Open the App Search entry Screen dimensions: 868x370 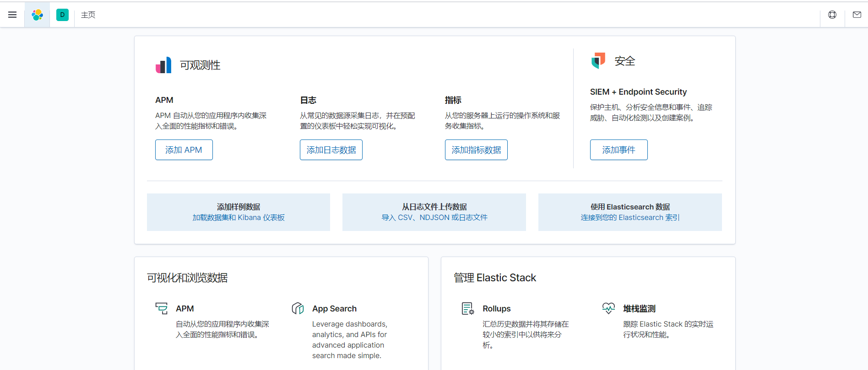[x=334, y=309]
